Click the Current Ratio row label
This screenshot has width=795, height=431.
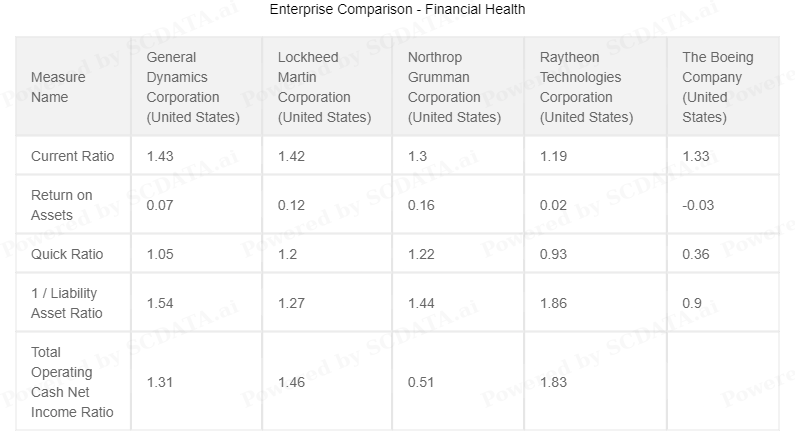tap(73, 156)
